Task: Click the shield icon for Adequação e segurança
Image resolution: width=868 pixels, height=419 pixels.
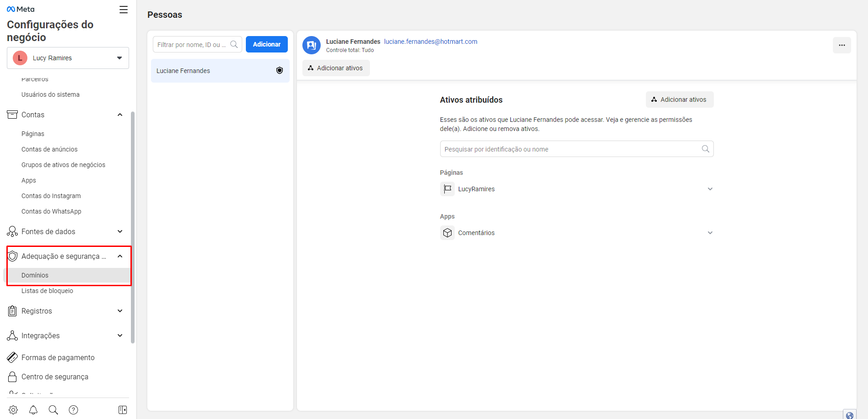Action: [13, 256]
